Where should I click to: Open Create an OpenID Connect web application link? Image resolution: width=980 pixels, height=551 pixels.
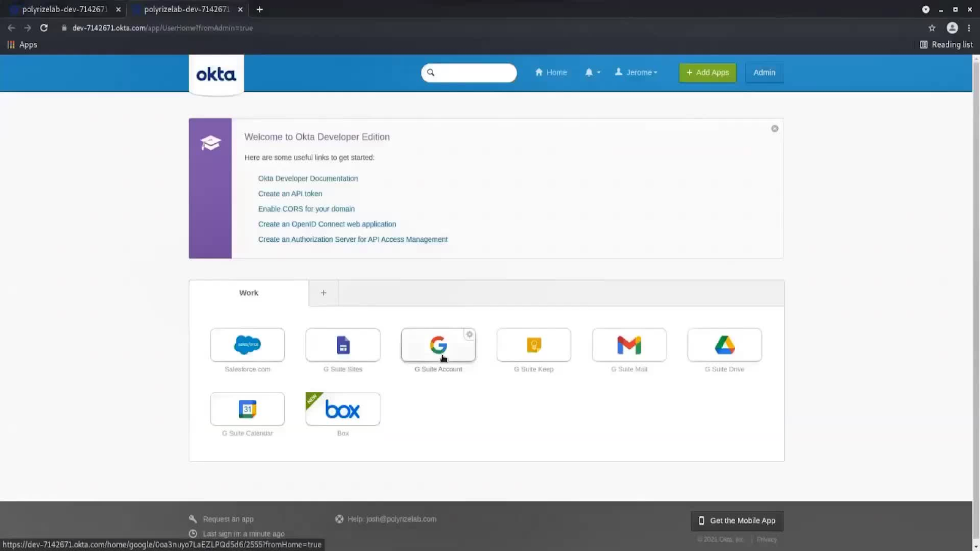[x=327, y=225]
